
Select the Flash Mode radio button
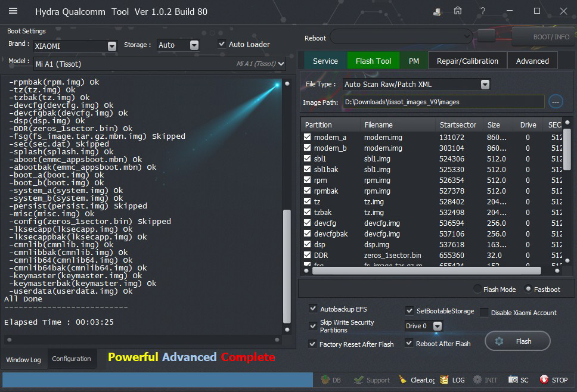(x=477, y=289)
